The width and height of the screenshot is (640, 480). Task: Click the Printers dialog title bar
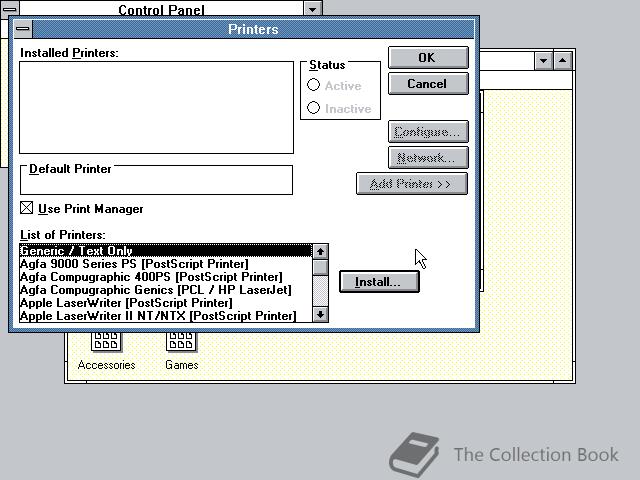253,29
